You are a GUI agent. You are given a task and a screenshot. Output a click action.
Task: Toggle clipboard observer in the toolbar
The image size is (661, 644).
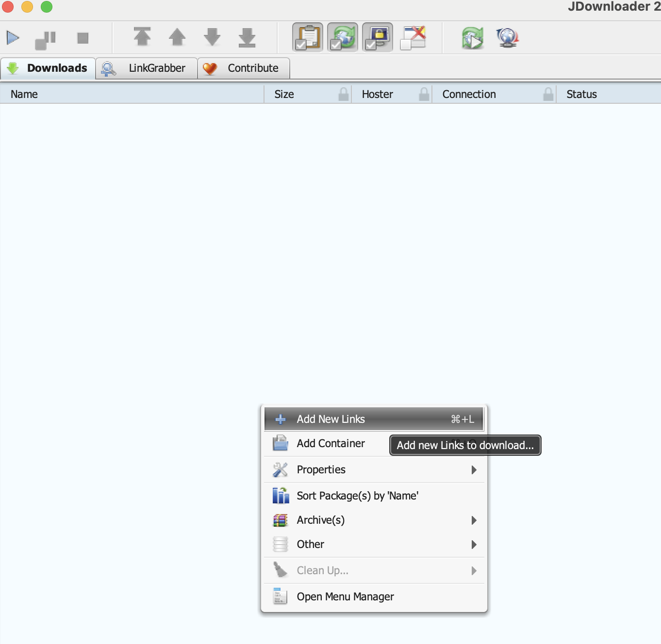pos(308,37)
